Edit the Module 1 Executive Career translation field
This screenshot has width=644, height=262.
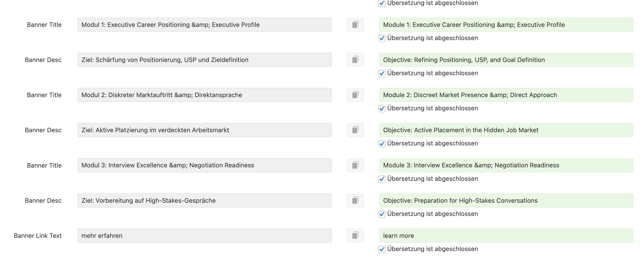506,25
